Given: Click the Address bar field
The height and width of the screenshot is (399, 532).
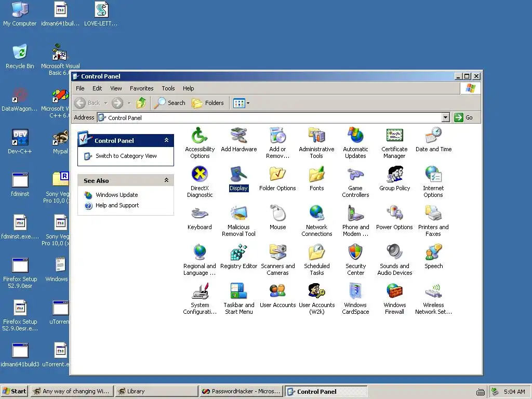Looking at the screenshot, I should coord(270,117).
